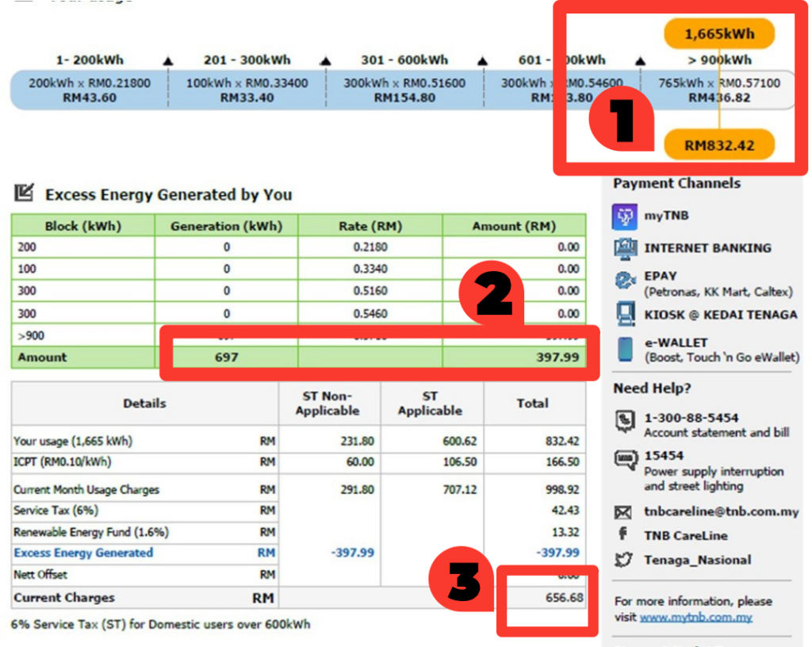Click the ST applicable value 600.62
This screenshot has height=647, width=812.
click(x=459, y=441)
